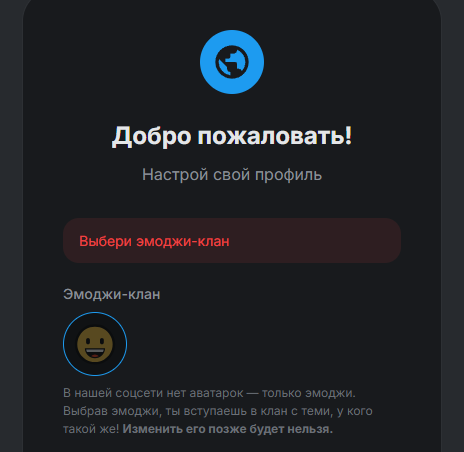Click the blue globe logo circle
Image resolution: width=464 pixels, height=452 pixels.
coord(232,62)
